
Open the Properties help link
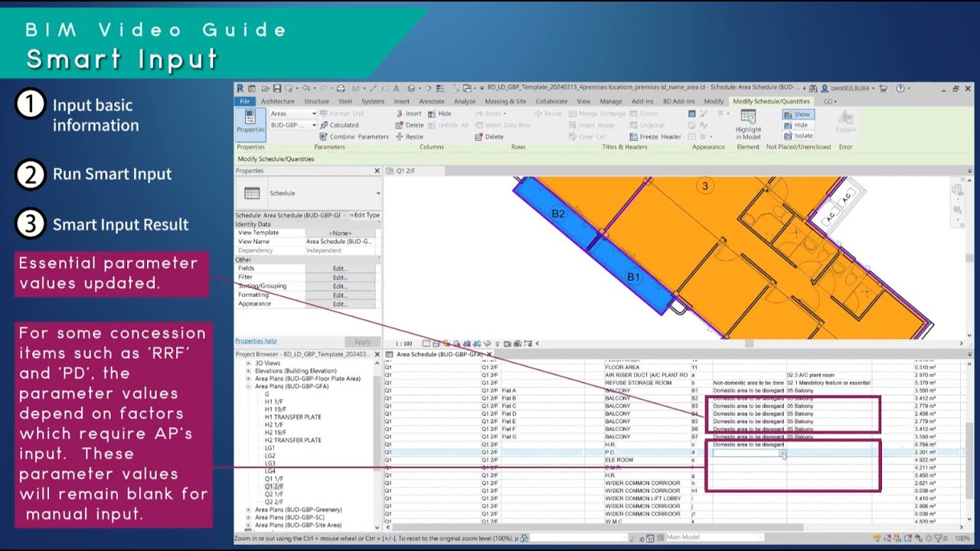click(256, 341)
